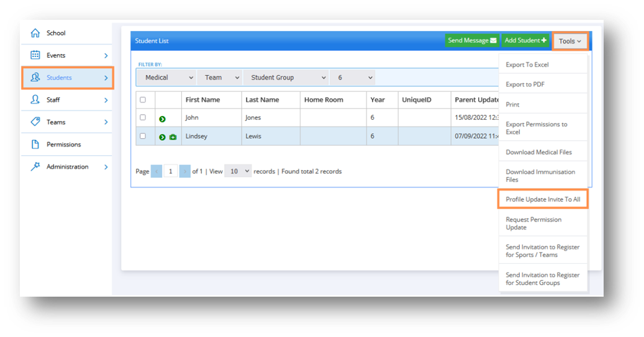Screen dimensions: 644x337
Task: Click the Students people icon
Action: tap(35, 77)
